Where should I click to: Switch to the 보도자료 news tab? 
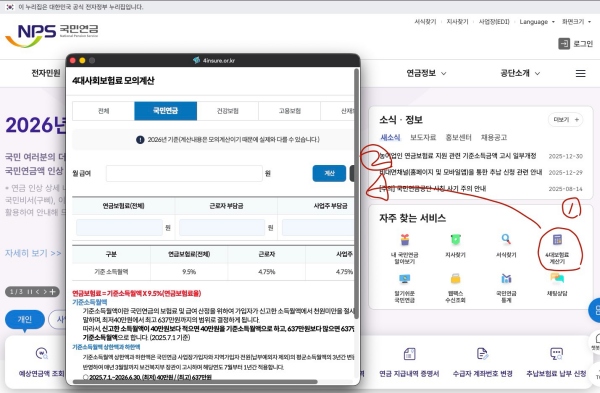tap(423, 137)
